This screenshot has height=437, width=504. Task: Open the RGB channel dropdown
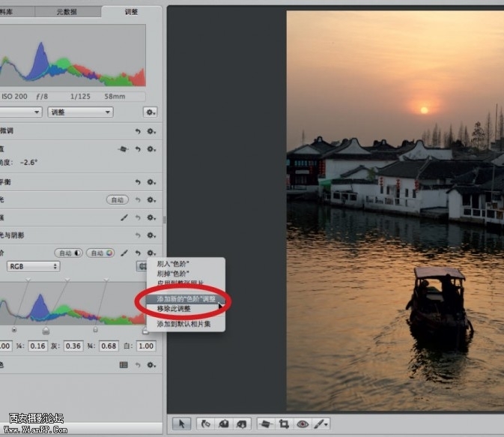tap(33, 266)
